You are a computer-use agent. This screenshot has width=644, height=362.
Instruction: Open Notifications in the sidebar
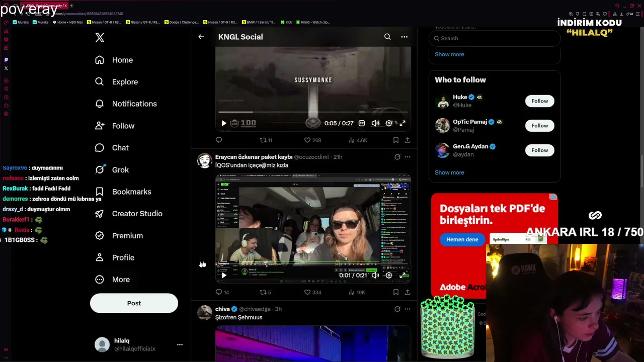[126, 104]
